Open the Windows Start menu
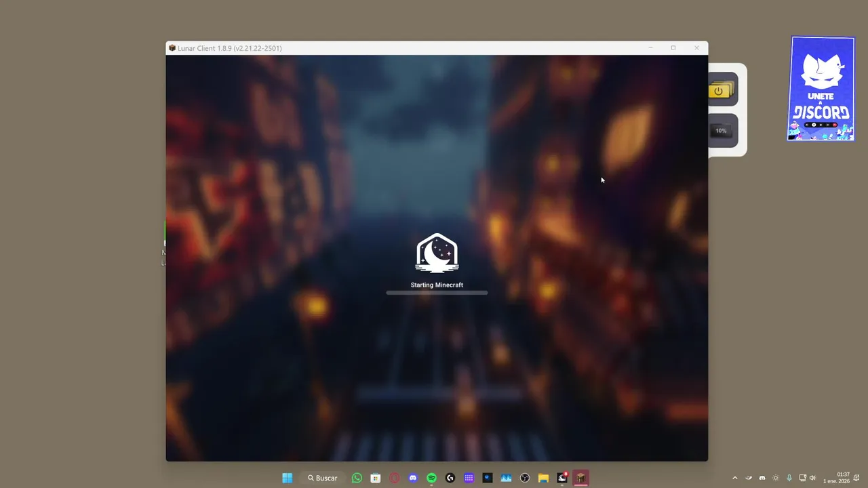 pyautogui.click(x=288, y=478)
